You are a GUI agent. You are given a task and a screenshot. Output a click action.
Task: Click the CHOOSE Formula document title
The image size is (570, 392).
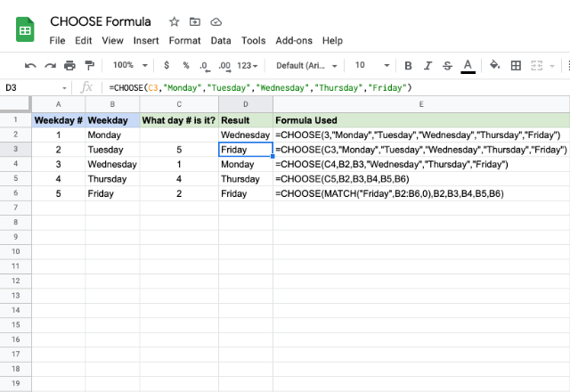click(101, 21)
